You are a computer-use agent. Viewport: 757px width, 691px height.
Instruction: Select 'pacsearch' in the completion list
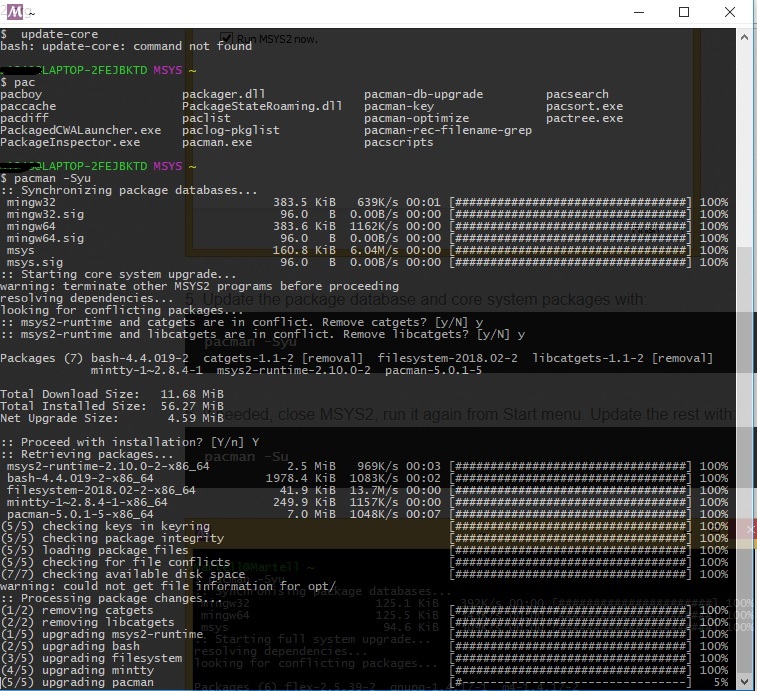coord(577,94)
